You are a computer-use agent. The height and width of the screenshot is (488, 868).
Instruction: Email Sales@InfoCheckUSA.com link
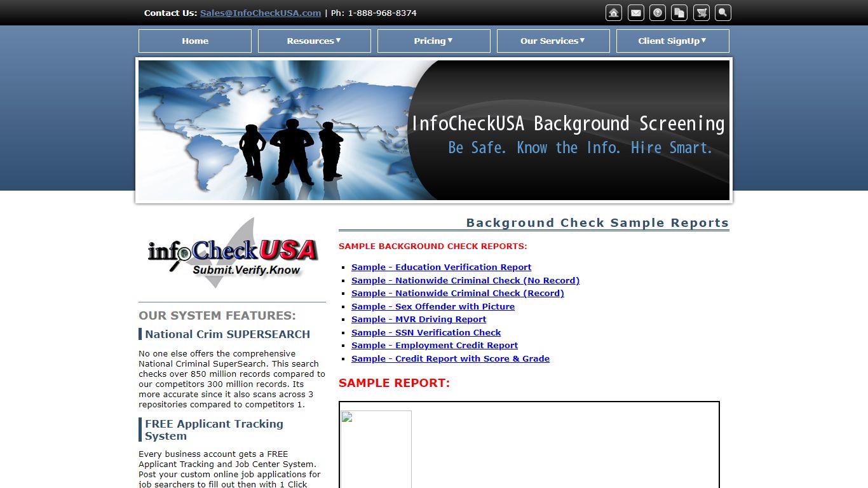tap(261, 13)
